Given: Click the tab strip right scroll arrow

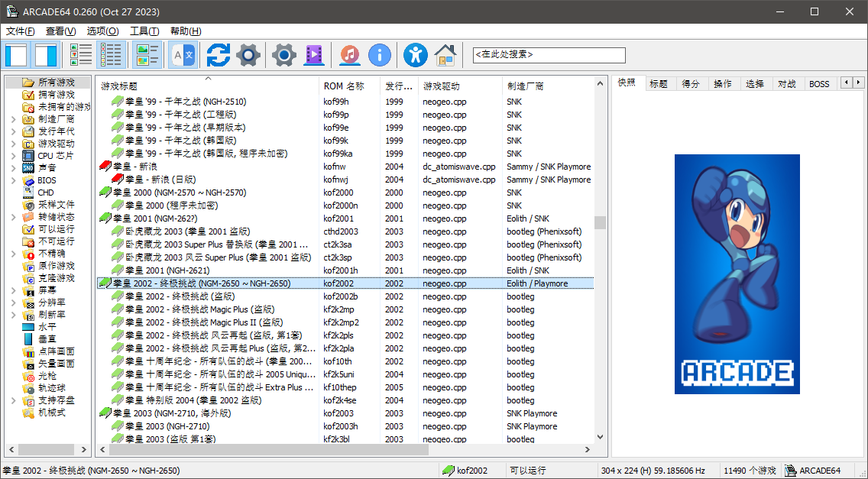Looking at the screenshot, I should 858,83.
